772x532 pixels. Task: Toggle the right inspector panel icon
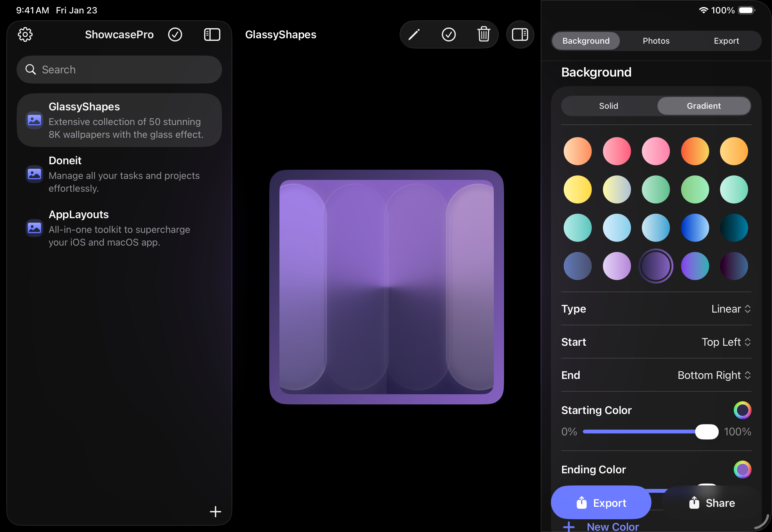(520, 34)
